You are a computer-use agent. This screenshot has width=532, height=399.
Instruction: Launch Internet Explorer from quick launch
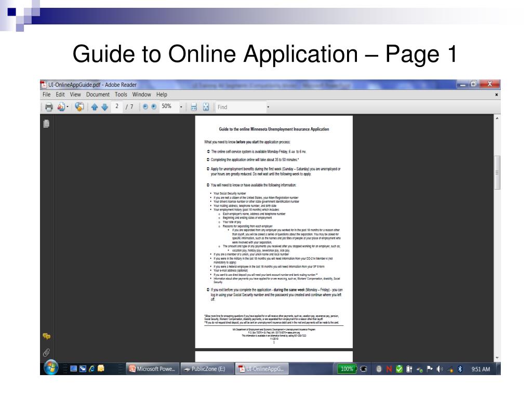click(91, 368)
